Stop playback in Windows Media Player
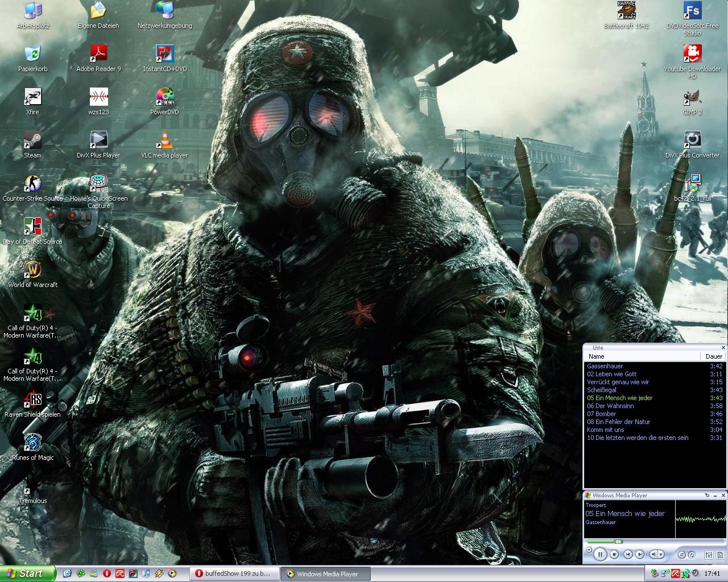The image size is (728, 582). (614, 554)
